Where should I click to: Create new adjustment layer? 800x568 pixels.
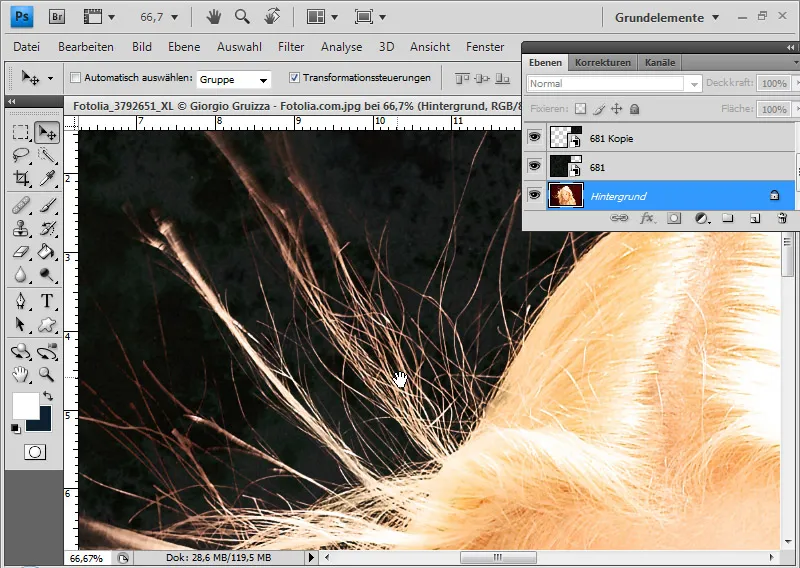click(x=703, y=218)
